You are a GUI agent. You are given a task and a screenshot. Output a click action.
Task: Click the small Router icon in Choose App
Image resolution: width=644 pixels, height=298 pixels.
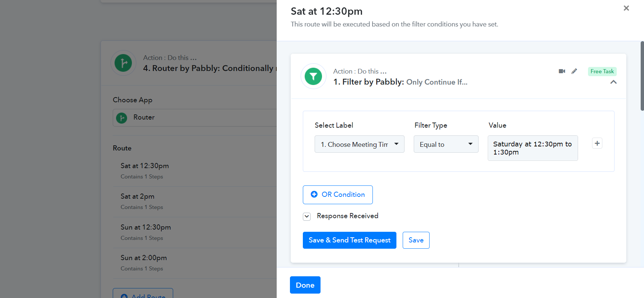[x=122, y=118]
